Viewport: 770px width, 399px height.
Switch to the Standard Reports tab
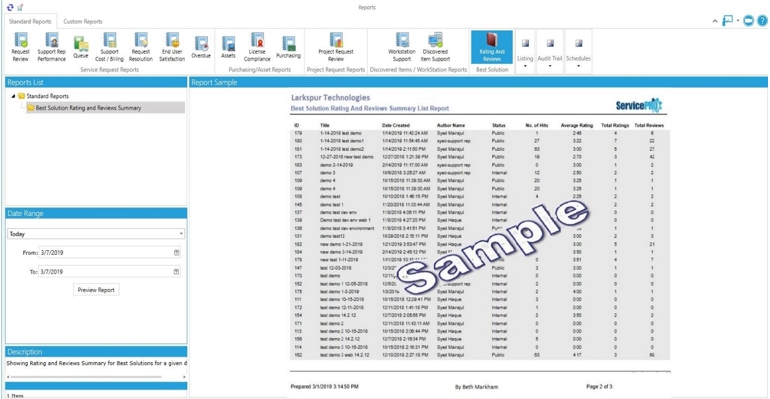coord(30,22)
